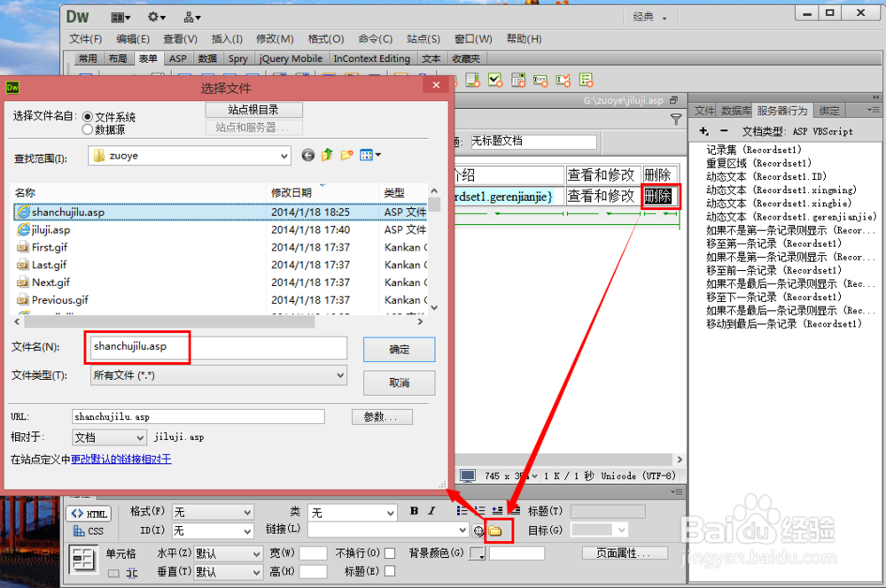Switch to 绑定 panel tab

pos(829,111)
